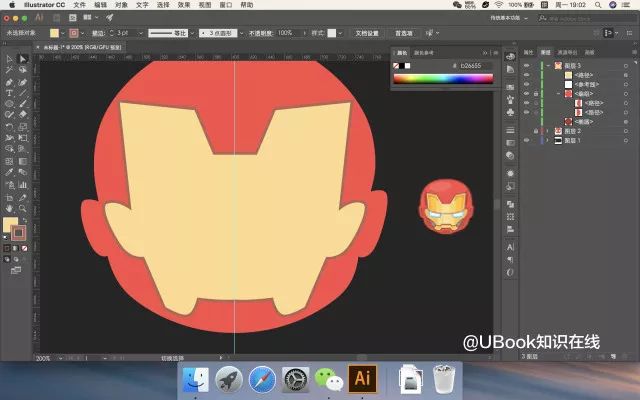Screen dimensions: 640x400
Task: Toggle the lock on the <编组> group
Action: coord(536,94)
